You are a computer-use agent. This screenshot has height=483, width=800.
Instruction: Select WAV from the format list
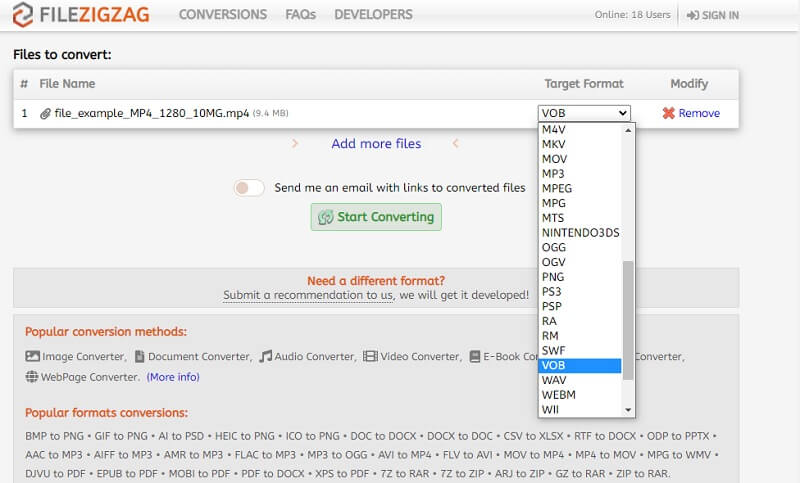point(580,380)
